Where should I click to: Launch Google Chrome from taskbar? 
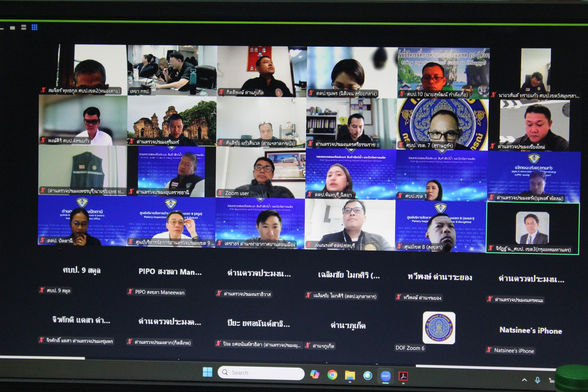[x=332, y=375]
